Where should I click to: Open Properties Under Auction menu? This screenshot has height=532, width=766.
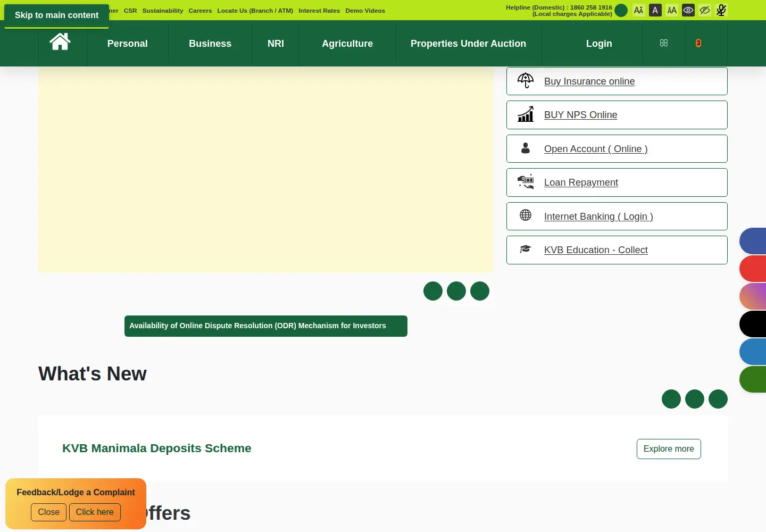(x=468, y=44)
